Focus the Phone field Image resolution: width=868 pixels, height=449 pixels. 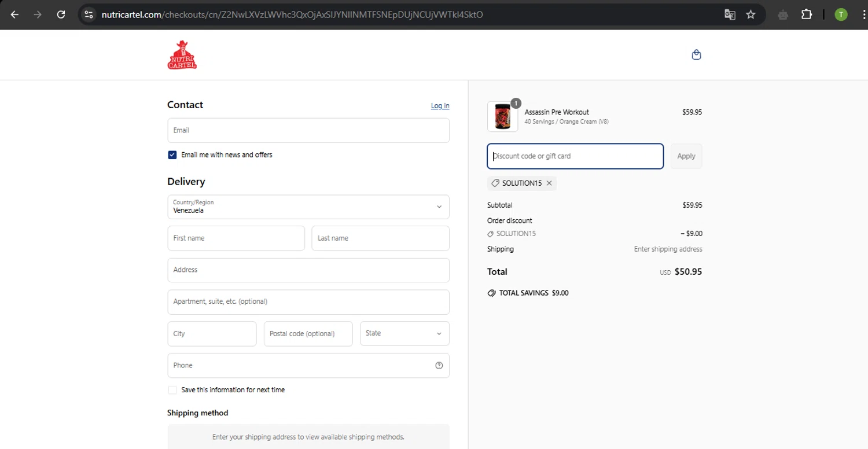coord(308,366)
